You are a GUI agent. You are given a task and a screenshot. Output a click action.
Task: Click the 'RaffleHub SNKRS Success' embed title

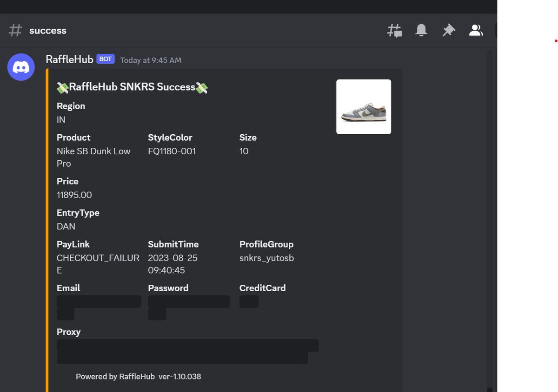tap(132, 87)
